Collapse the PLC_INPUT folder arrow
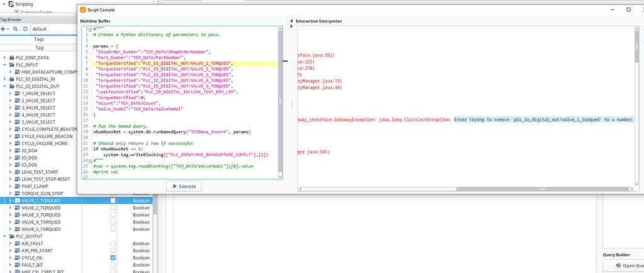Screen dimensions: 644x273 [4, 65]
